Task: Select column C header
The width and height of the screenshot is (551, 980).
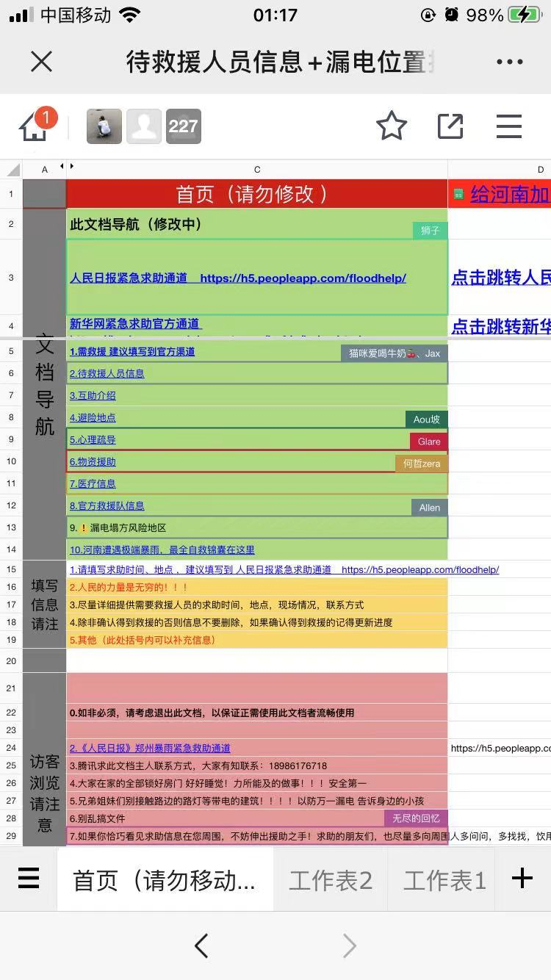Action: pos(257,170)
